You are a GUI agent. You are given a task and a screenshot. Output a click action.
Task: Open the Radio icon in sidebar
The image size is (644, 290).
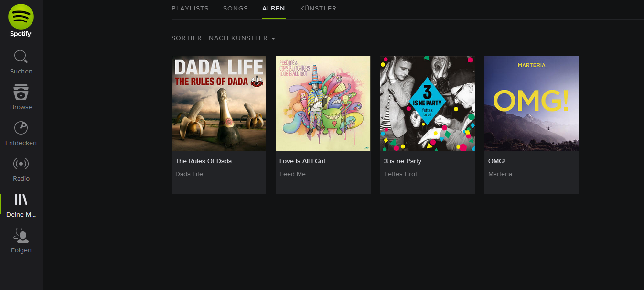coord(21,164)
